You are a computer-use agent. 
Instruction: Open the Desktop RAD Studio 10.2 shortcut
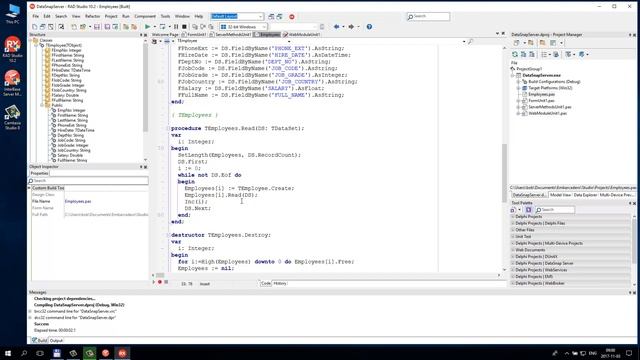point(12,49)
